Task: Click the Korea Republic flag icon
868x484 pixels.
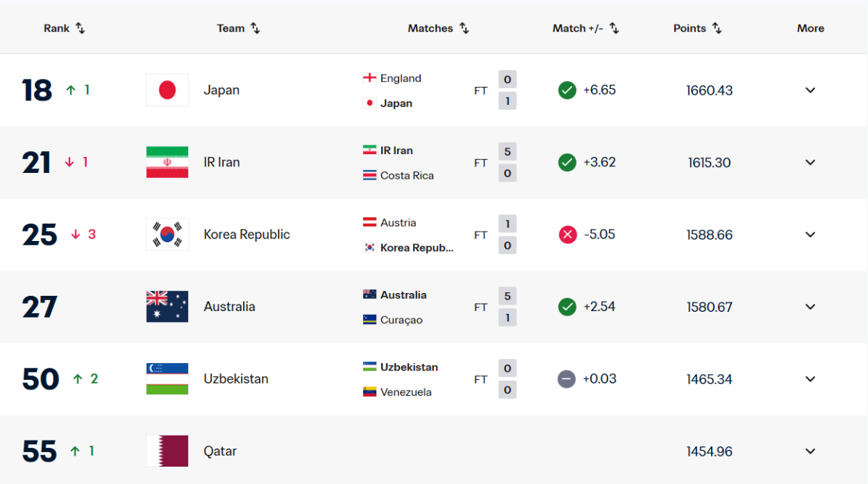Action: [167, 234]
